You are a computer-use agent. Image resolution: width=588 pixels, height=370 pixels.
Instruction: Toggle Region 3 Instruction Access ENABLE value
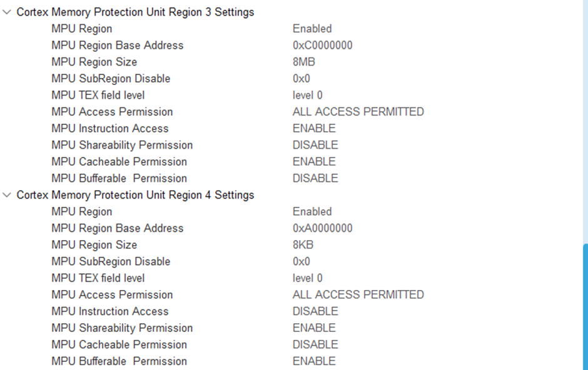click(x=314, y=129)
